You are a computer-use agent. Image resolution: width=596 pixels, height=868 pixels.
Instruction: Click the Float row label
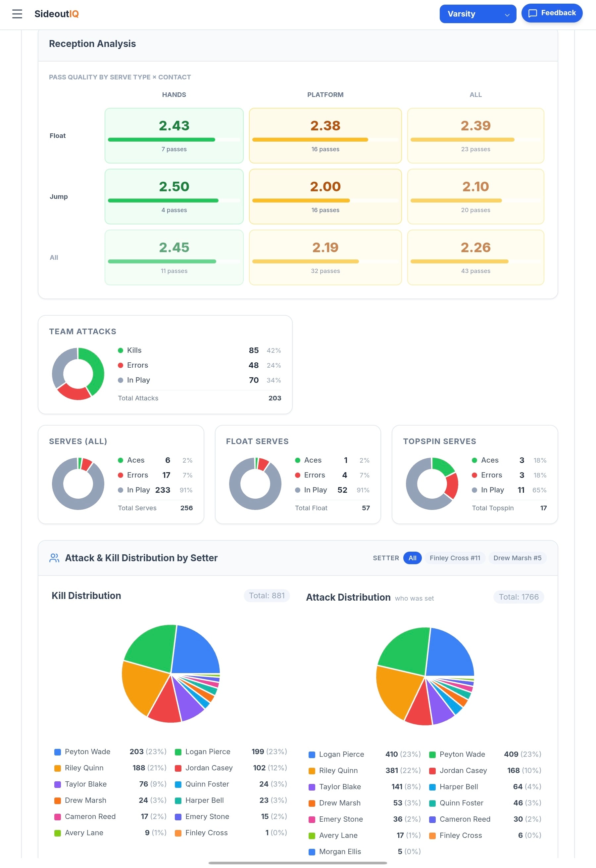[58, 136]
